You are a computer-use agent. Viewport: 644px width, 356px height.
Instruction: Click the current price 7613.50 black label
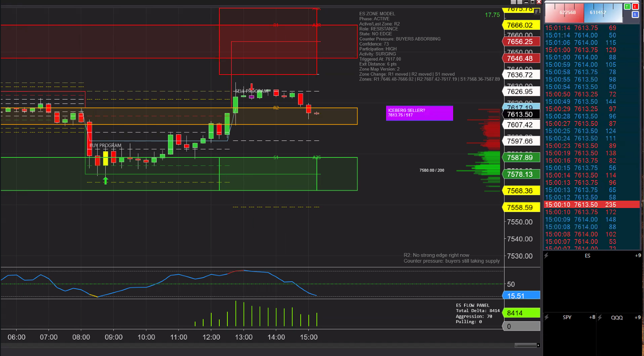[521, 114]
